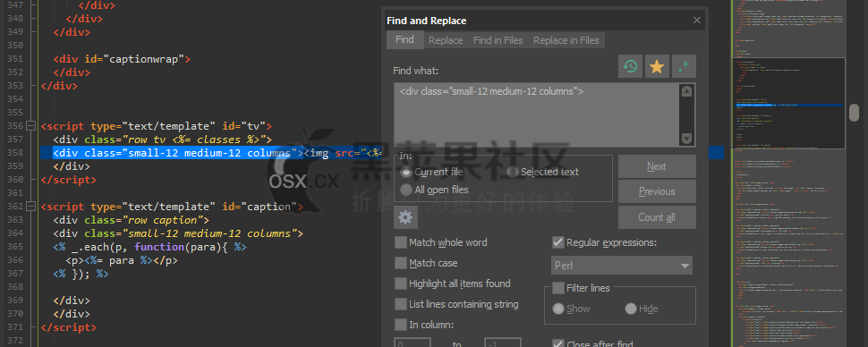Collapse the caption script at line 362
The image size is (868, 347).
[x=30, y=207]
